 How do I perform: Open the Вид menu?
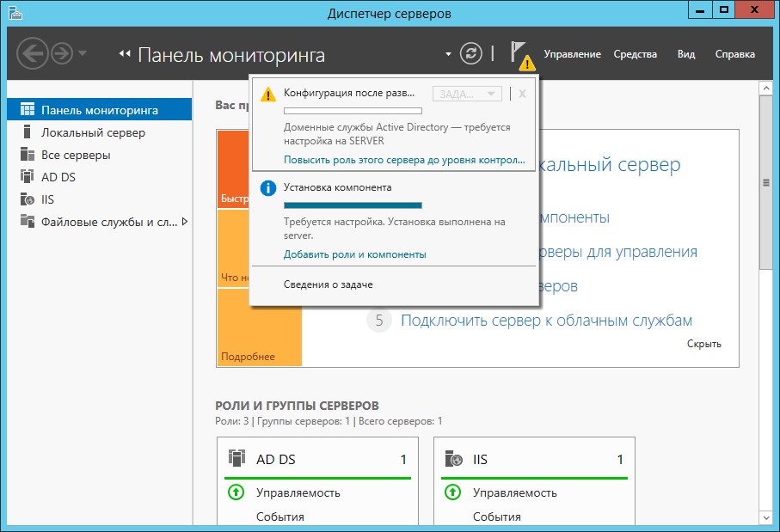[686, 54]
